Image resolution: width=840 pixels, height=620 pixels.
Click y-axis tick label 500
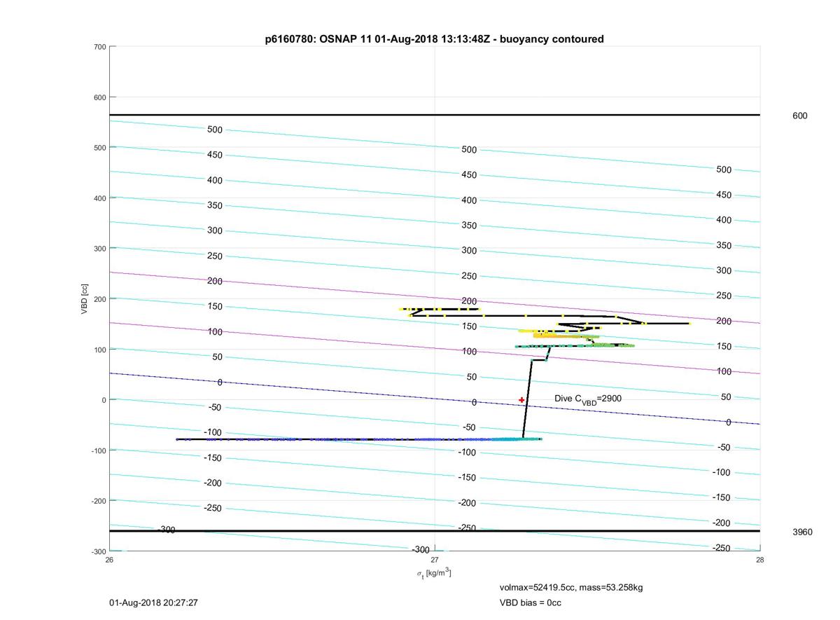coord(100,148)
